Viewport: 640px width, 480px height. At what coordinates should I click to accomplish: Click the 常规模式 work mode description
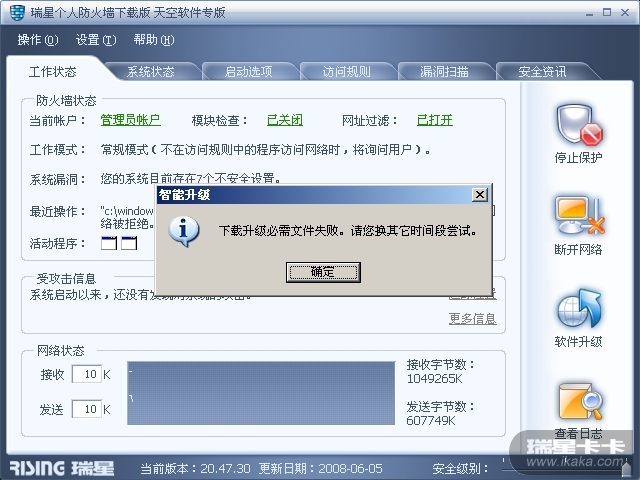[265, 150]
